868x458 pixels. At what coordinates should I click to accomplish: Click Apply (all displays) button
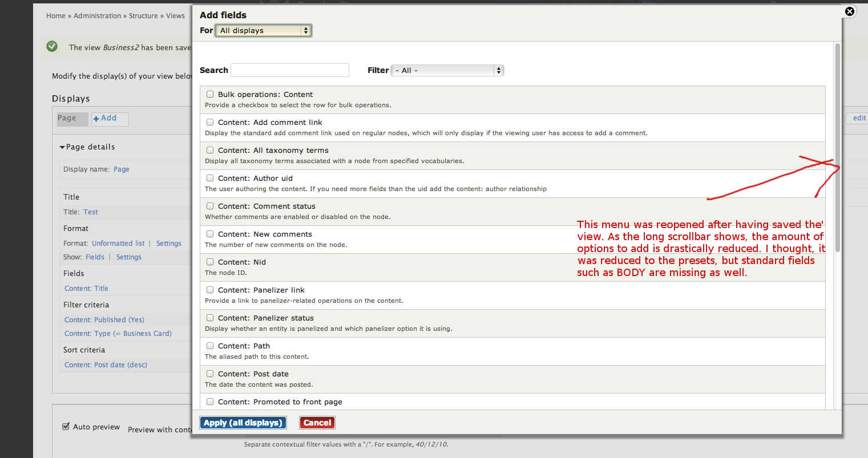pos(243,423)
